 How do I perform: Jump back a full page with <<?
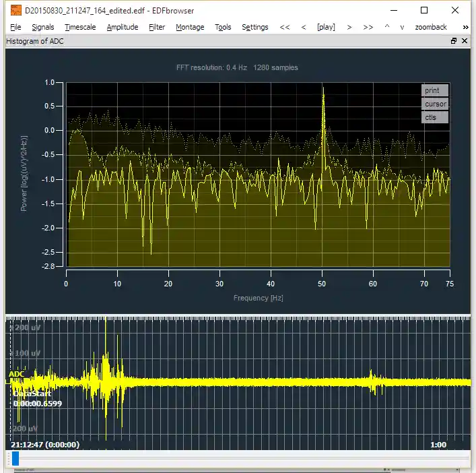[284, 27]
